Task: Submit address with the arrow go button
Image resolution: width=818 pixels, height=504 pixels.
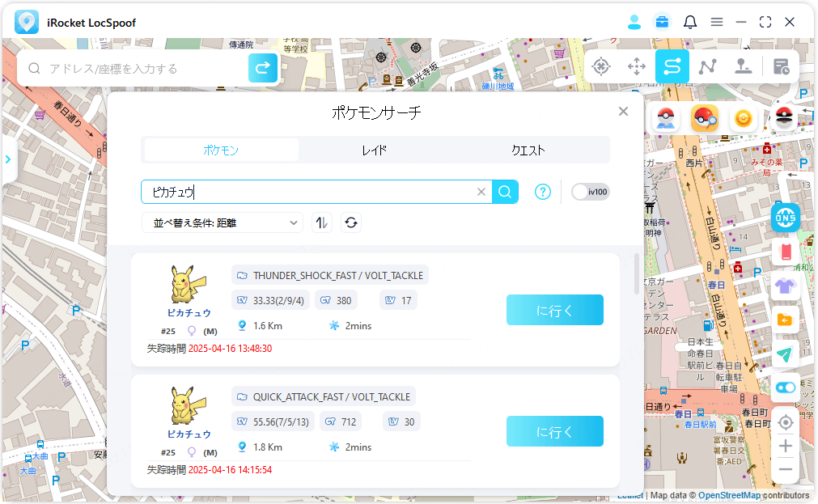Action: (263, 67)
